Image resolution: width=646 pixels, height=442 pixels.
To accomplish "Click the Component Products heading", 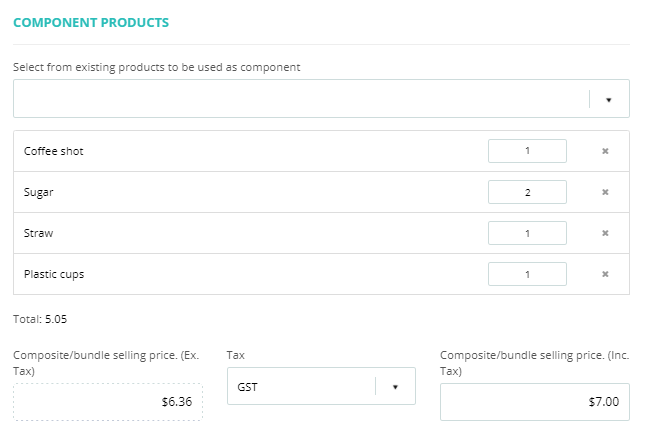I will point(91,22).
